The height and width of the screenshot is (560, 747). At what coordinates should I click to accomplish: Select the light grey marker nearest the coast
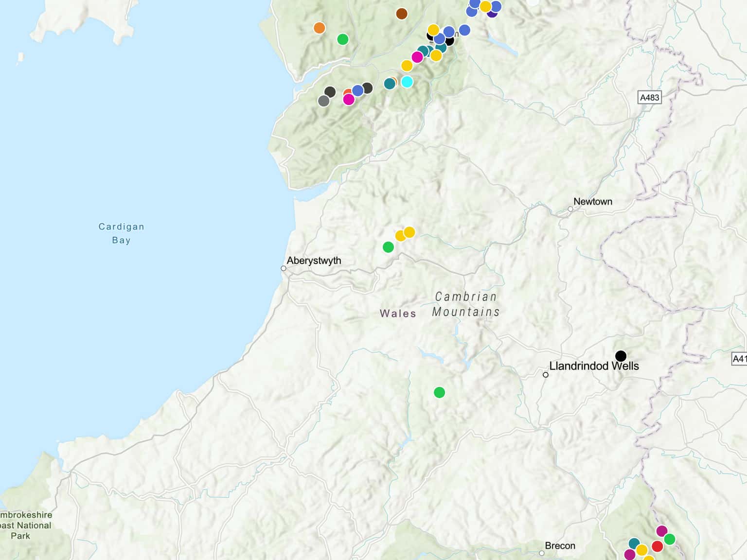323,101
